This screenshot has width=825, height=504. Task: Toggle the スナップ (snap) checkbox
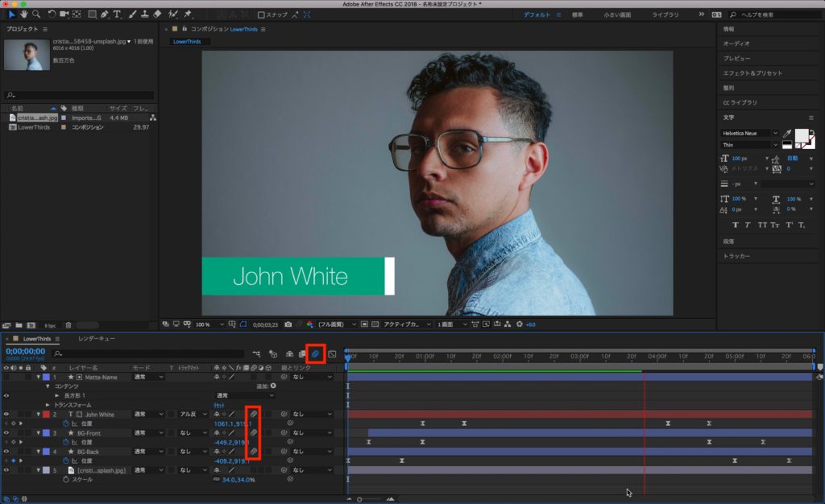coord(259,14)
